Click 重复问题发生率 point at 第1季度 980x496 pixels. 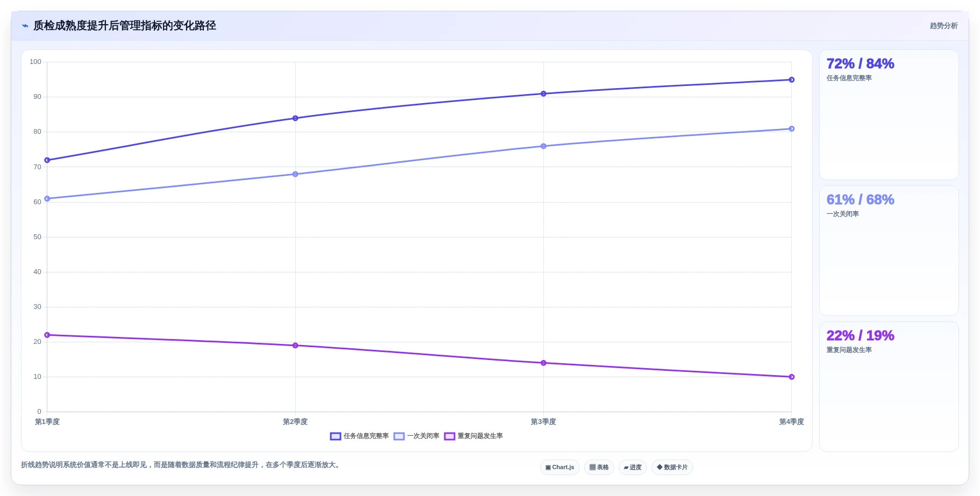click(x=47, y=335)
